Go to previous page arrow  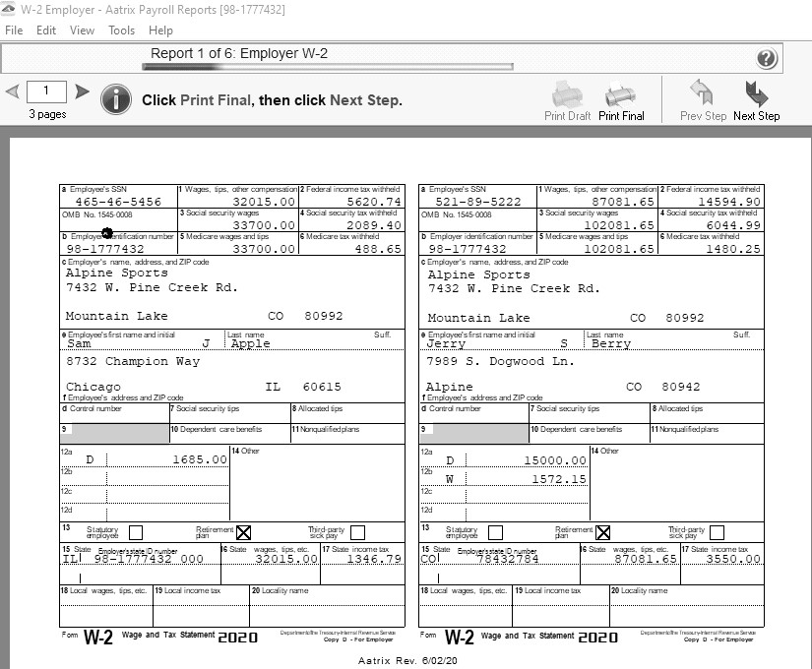(12, 92)
